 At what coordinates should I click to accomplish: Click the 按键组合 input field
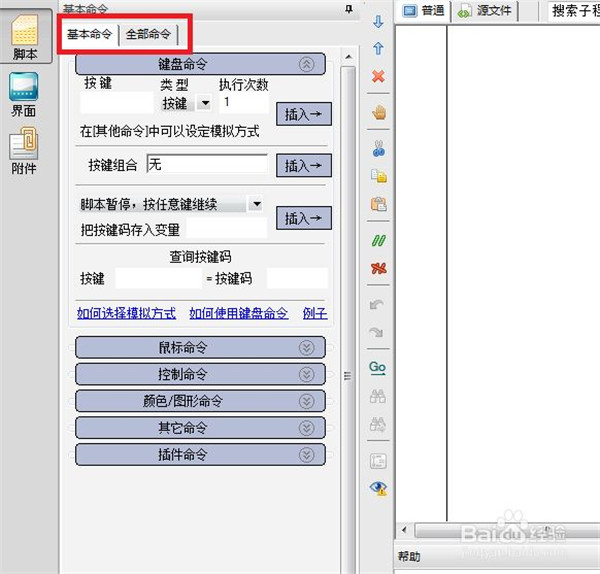click(x=207, y=164)
